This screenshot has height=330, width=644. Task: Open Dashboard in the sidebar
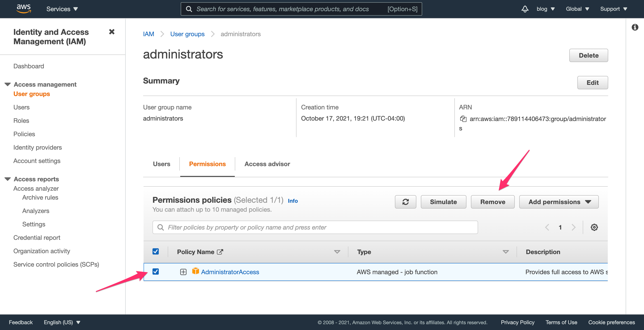pyautogui.click(x=28, y=66)
